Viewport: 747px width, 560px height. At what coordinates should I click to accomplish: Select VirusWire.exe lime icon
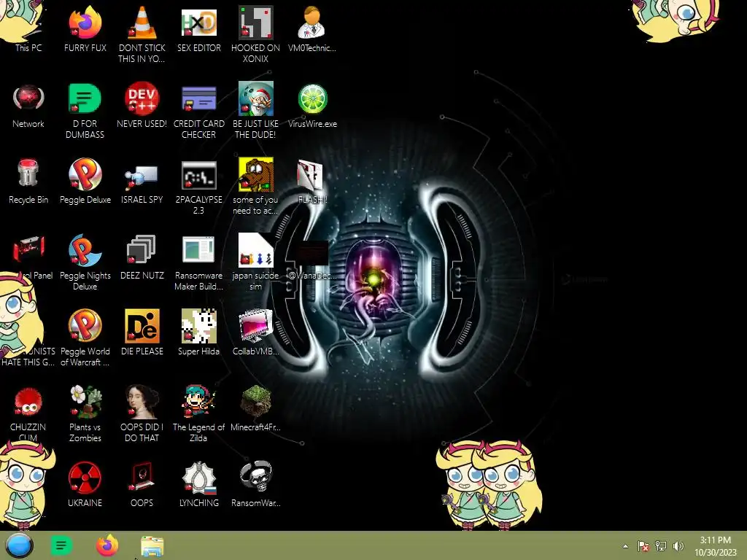tap(312, 106)
